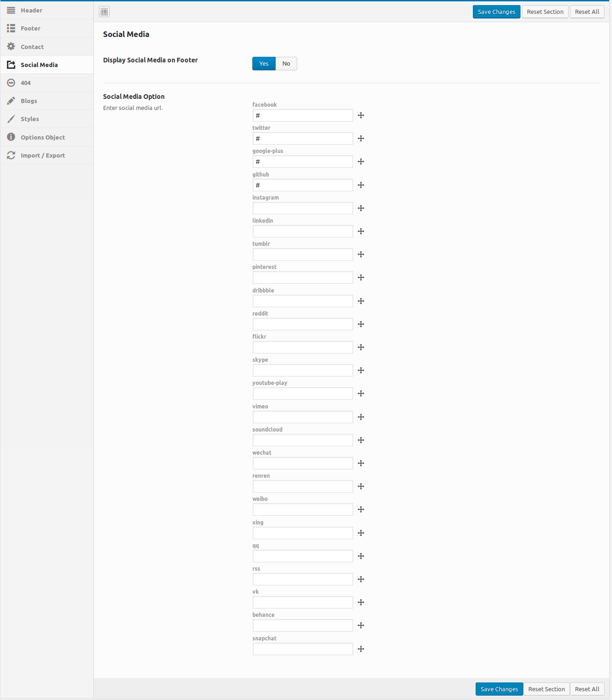Viewport: 612px width, 700px height.
Task: Click the top Reset All button
Action: (587, 12)
